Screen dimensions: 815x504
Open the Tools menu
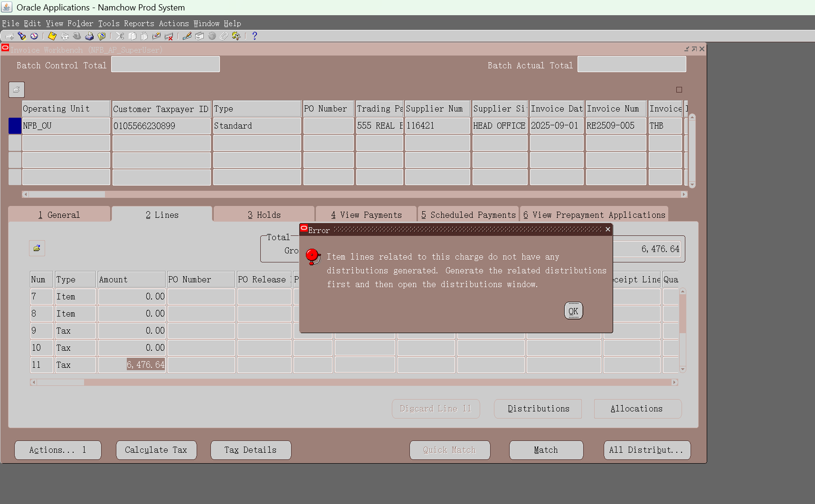coord(109,23)
